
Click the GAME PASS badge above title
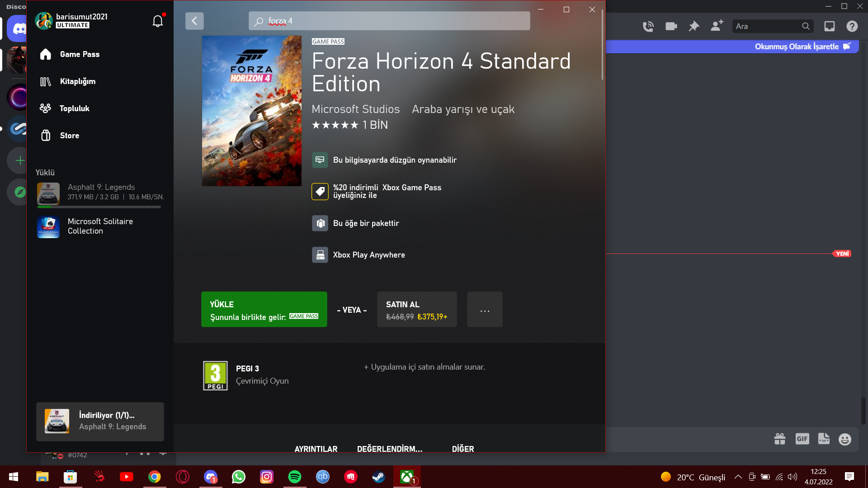click(x=328, y=42)
